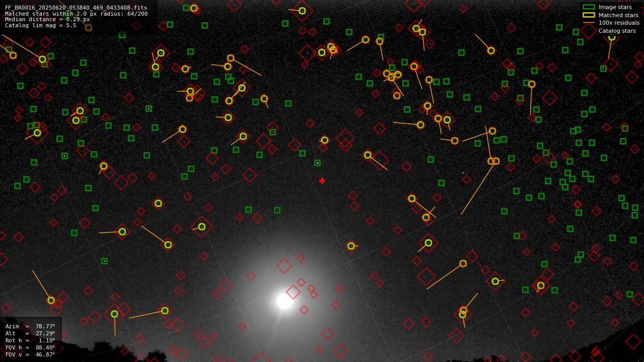644x362 pixels.
Task: Click the yellow Matched stars legend symbol
Action: pyautogui.click(x=589, y=15)
